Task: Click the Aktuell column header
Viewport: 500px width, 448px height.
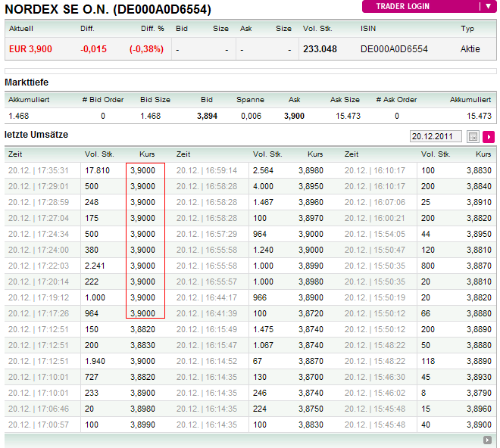Action: 21,28
